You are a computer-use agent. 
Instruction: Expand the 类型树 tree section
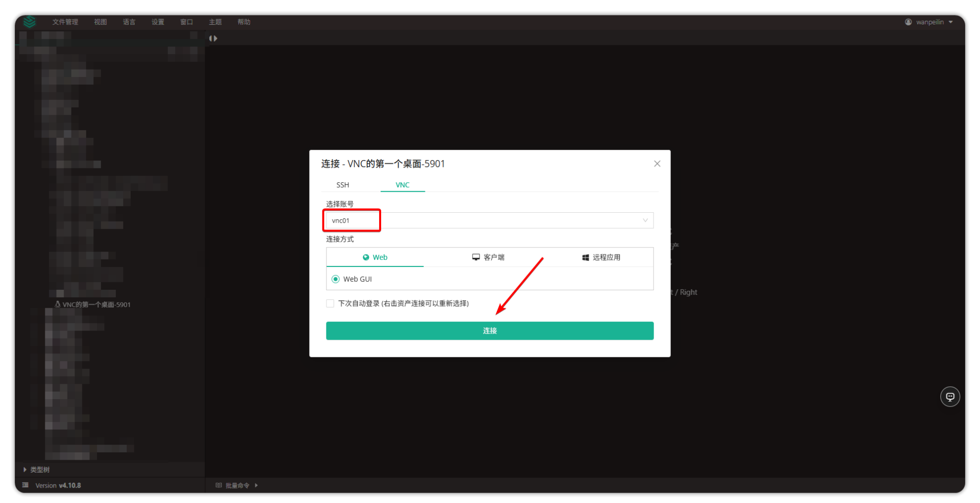[x=25, y=470]
